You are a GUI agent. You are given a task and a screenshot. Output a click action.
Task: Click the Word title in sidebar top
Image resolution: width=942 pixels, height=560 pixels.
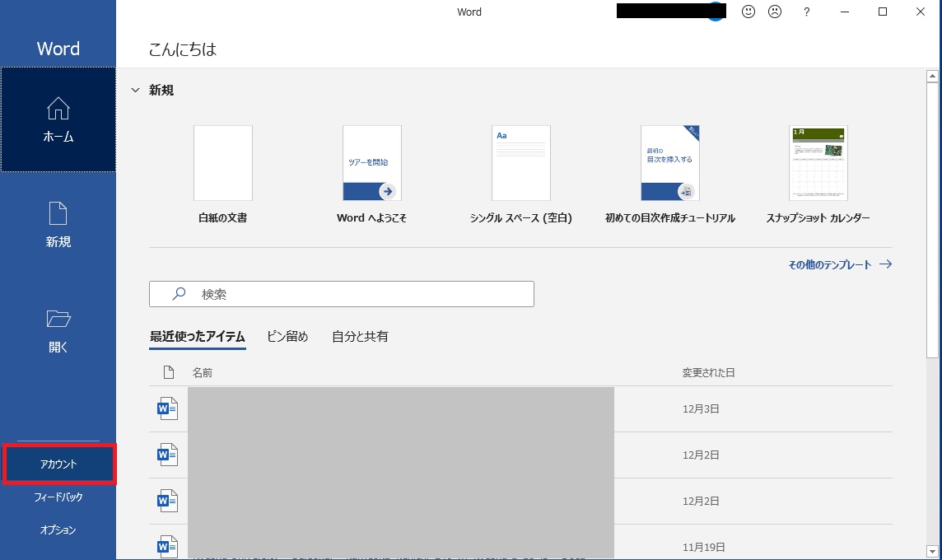click(x=58, y=49)
